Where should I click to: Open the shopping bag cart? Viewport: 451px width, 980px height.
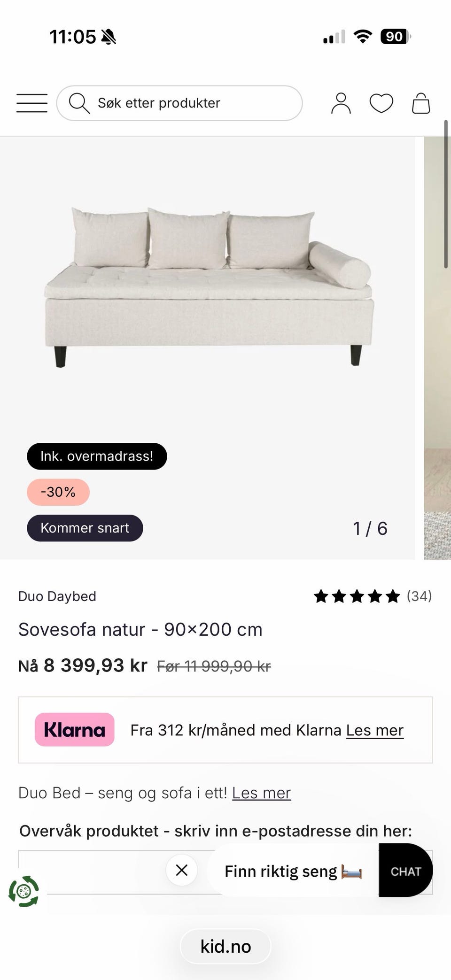pyautogui.click(x=421, y=103)
